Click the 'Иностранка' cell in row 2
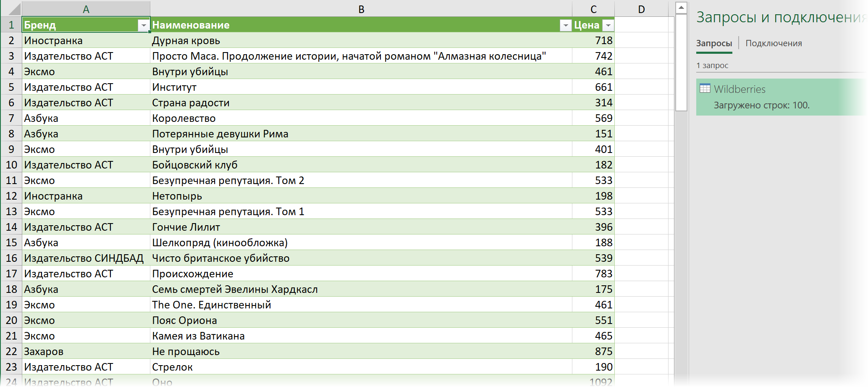Image resolution: width=868 pixels, height=387 pixels. point(86,40)
